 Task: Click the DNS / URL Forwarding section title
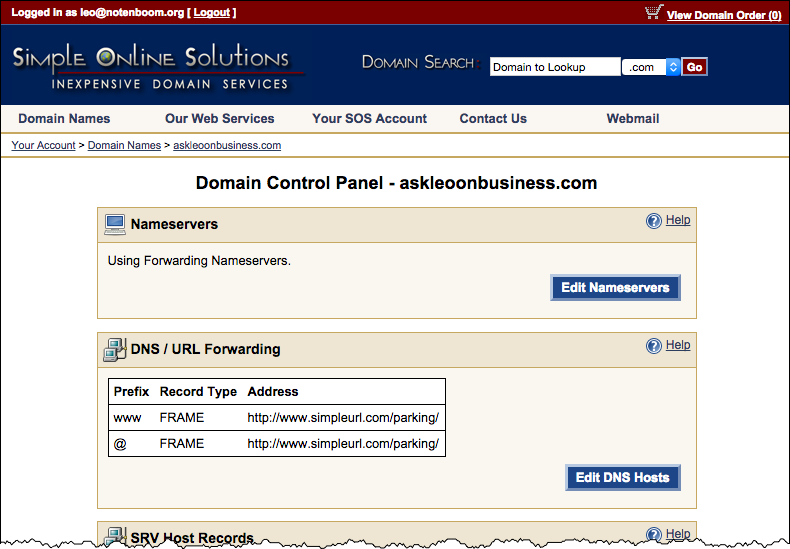(x=206, y=349)
